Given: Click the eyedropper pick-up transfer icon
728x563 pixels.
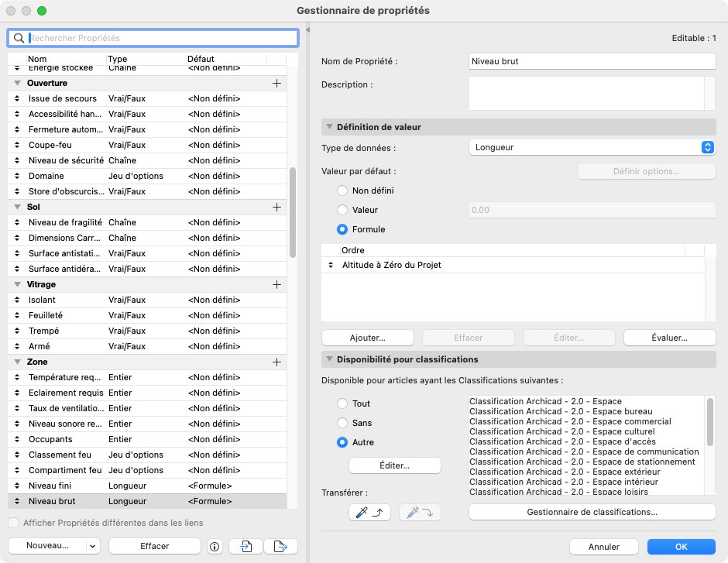Looking at the screenshot, I should coord(369,513).
